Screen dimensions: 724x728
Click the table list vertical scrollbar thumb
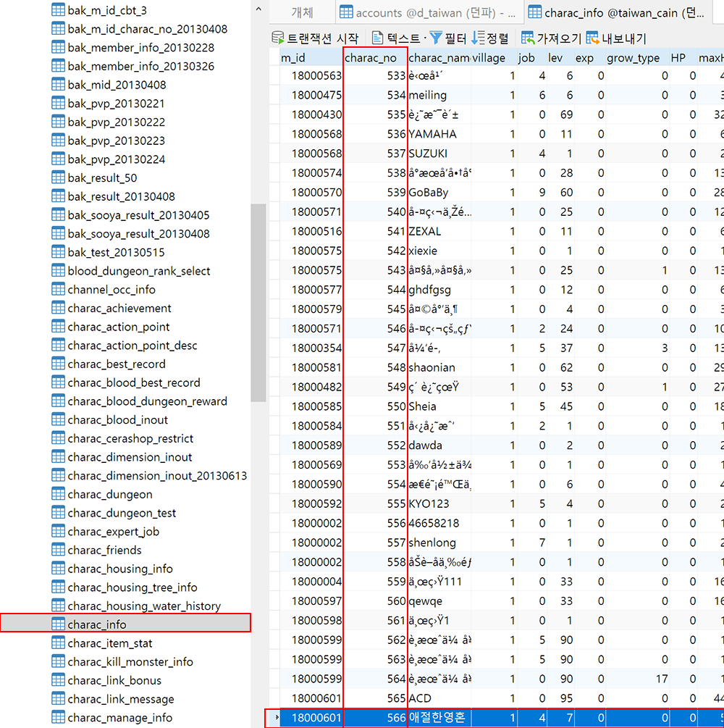258,302
